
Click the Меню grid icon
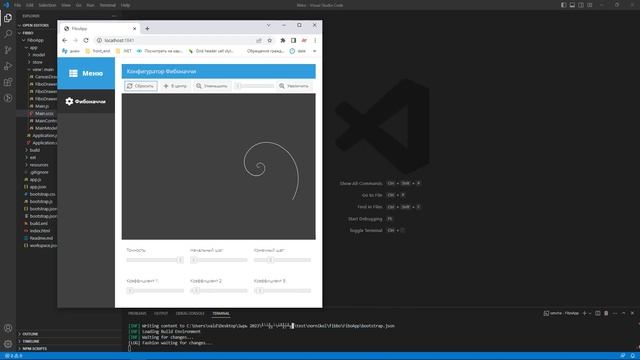pos(73,73)
